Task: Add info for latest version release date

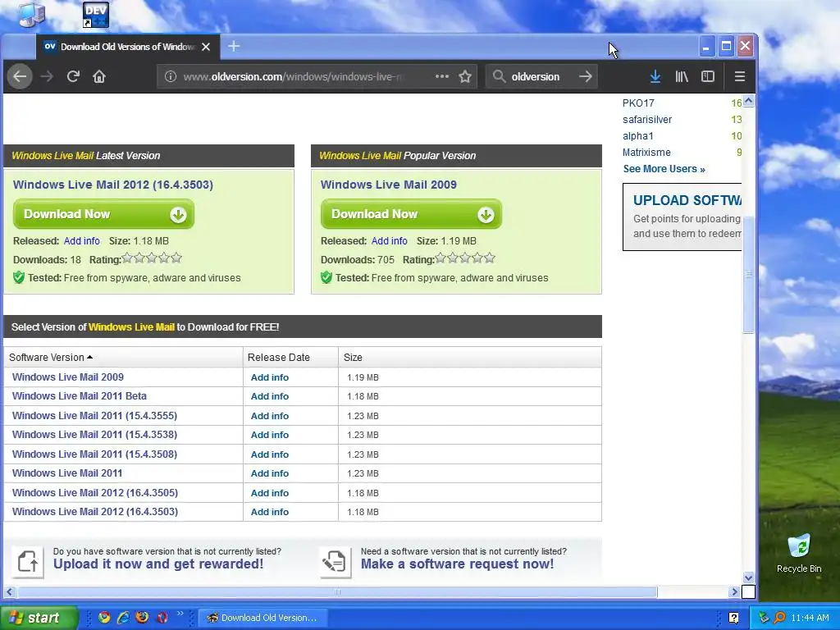Action: 81,241
